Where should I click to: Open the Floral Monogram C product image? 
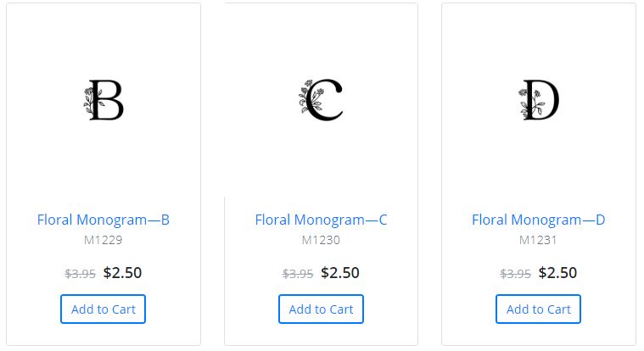click(321, 100)
